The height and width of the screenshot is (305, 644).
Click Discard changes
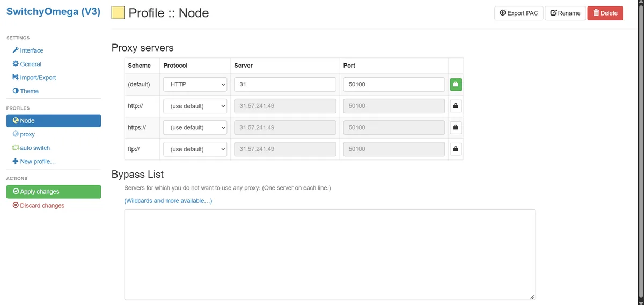pyautogui.click(x=39, y=206)
